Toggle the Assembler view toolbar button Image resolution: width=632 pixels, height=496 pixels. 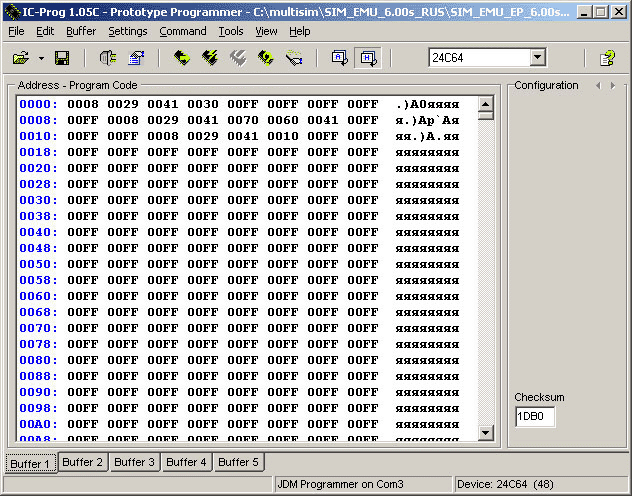click(340, 58)
